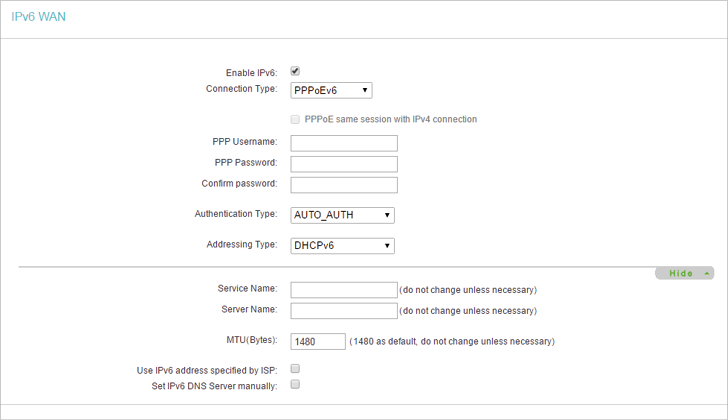Image resolution: width=728 pixels, height=420 pixels.
Task: Enable Use IPv6 address specified by ISP
Action: 295,369
